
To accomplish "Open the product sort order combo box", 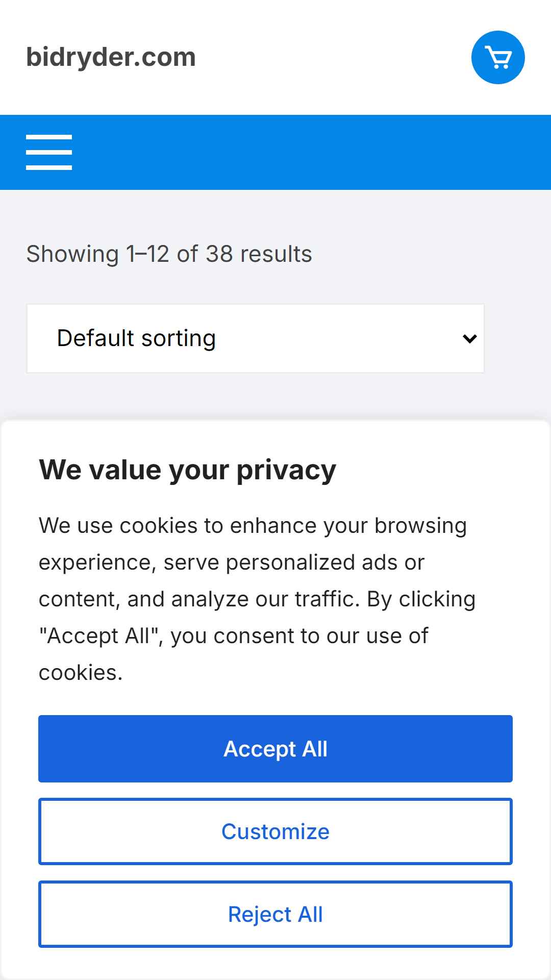I will click(255, 338).
